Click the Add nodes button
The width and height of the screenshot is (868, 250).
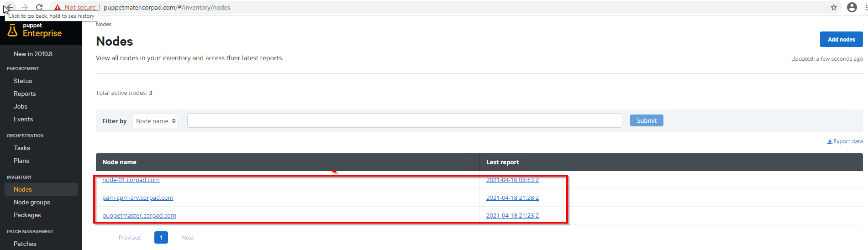[x=841, y=39]
